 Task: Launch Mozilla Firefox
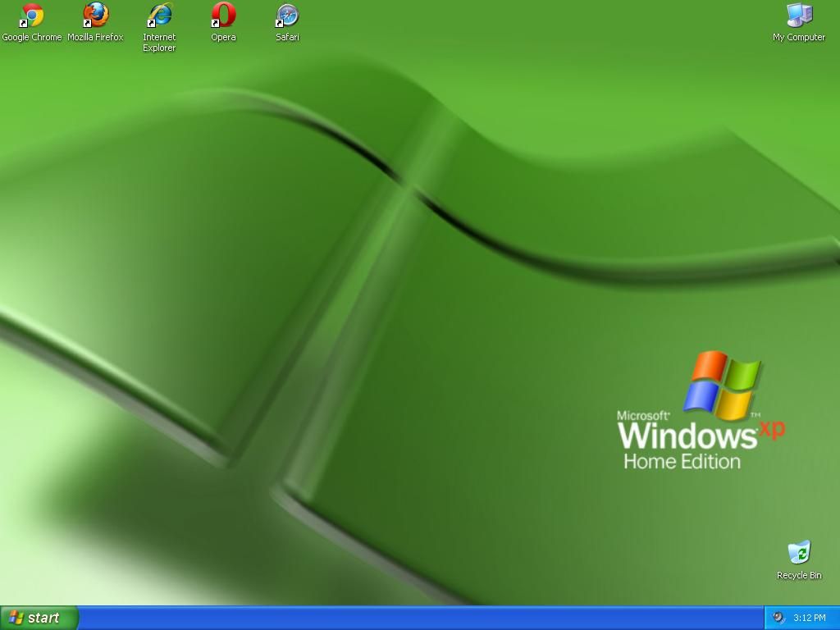(x=96, y=15)
